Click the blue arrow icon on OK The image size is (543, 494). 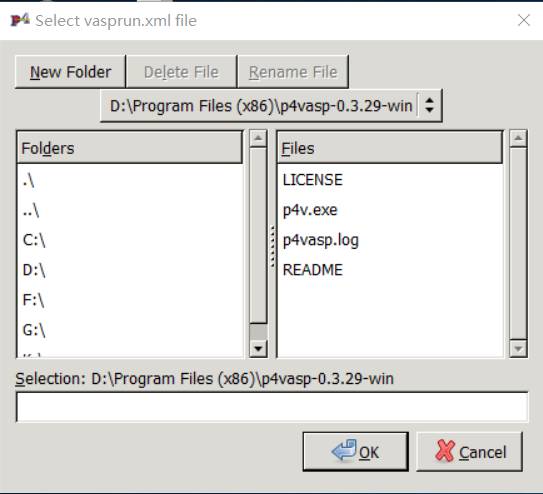point(344,451)
